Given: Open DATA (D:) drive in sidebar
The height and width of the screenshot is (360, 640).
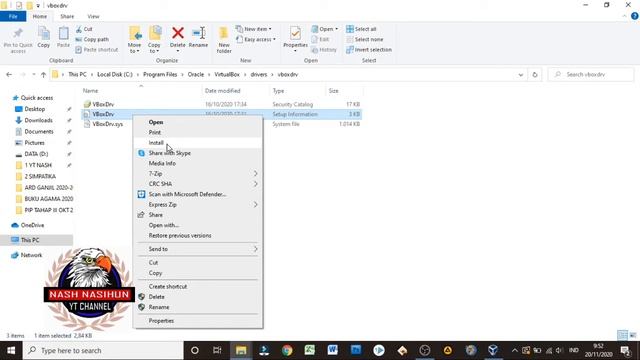Looking at the screenshot, I should [36, 154].
